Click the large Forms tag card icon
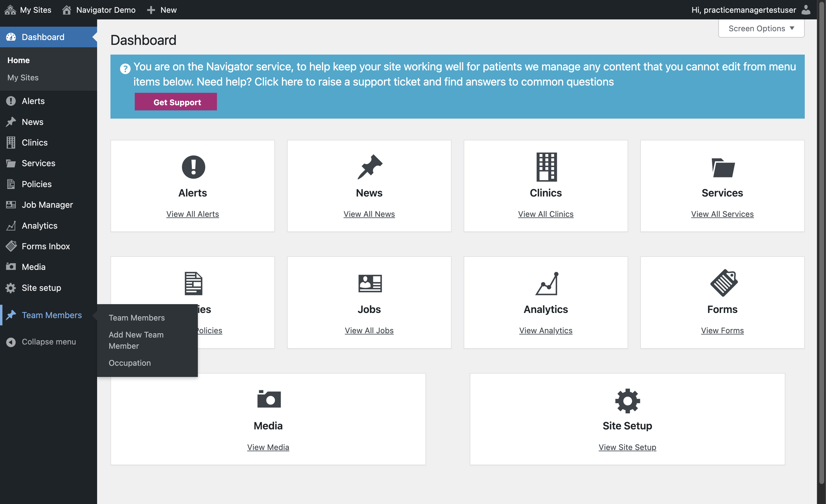This screenshot has width=826, height=504. 724,283
